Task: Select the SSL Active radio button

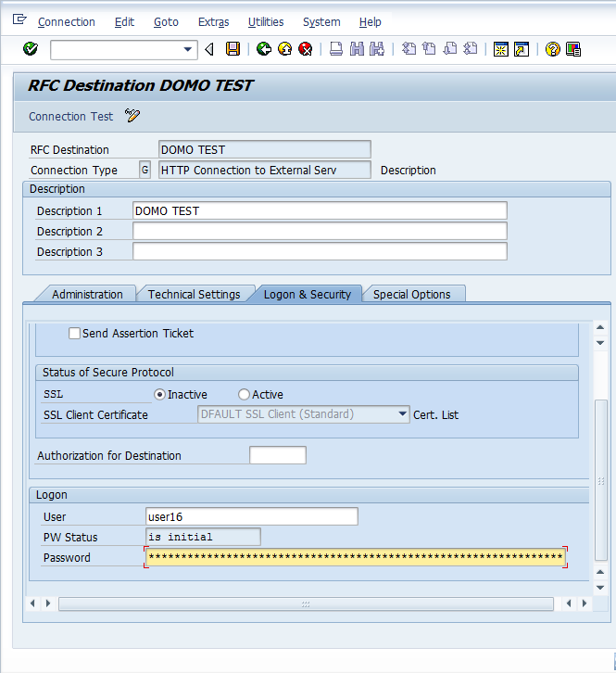Action: click(244, 395)
